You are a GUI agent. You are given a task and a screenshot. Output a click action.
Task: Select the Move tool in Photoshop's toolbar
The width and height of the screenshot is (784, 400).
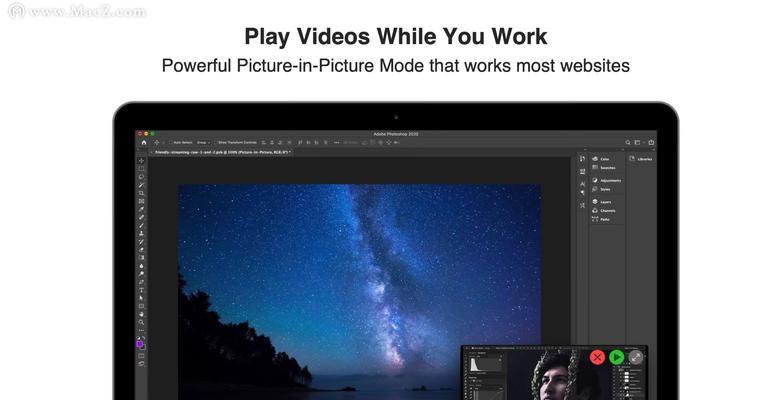142,160
